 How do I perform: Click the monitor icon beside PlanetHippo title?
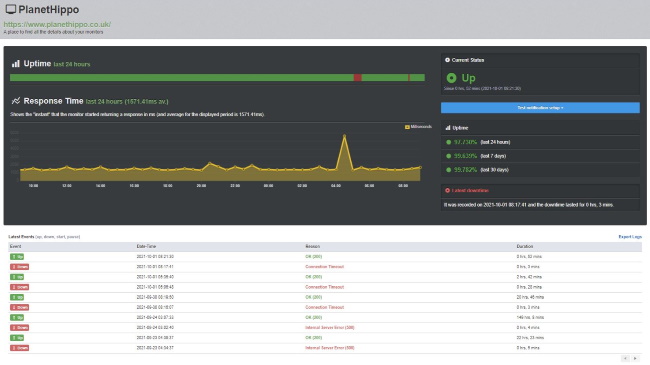[11, 9]
